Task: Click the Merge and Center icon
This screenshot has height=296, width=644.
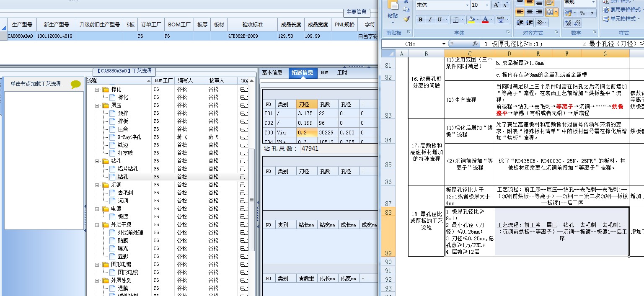Action: coord(550,12)
